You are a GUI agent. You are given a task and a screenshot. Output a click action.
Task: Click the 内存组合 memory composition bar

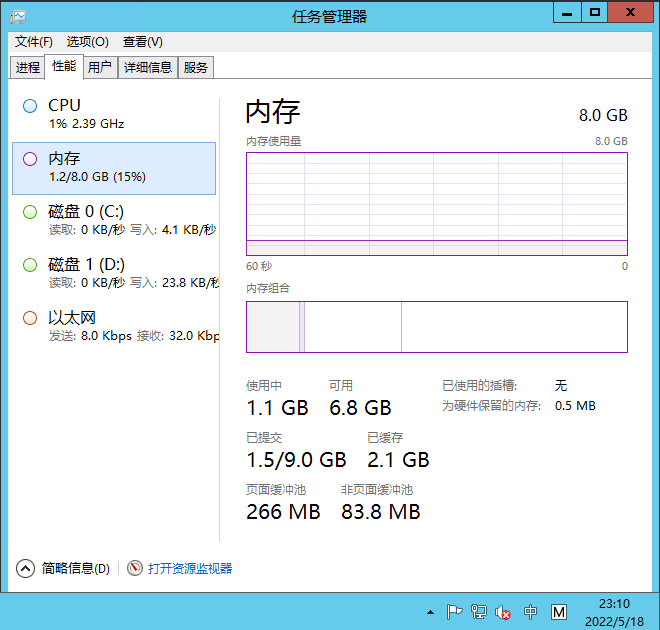(x=436, y=327)
